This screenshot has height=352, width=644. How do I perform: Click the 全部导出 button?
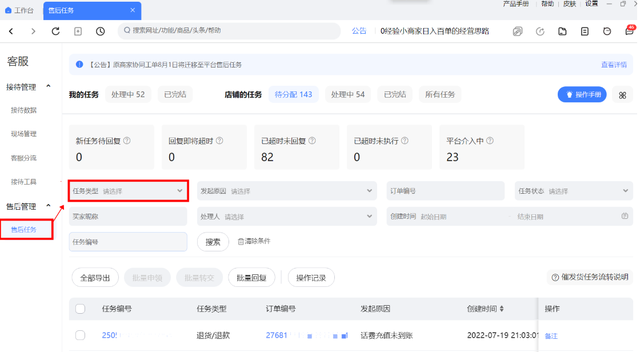95,278
